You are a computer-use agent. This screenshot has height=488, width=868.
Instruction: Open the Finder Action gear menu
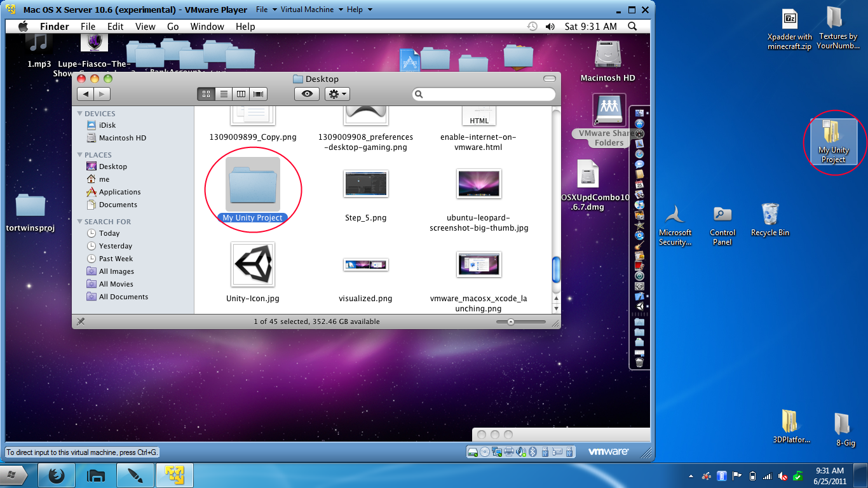[337, 94]
